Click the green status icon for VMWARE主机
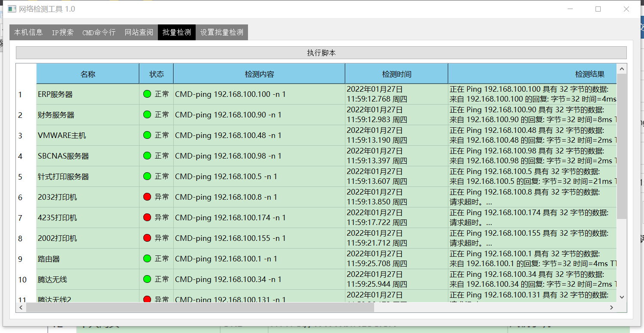 pyautogui.click(x=147, y=135)
